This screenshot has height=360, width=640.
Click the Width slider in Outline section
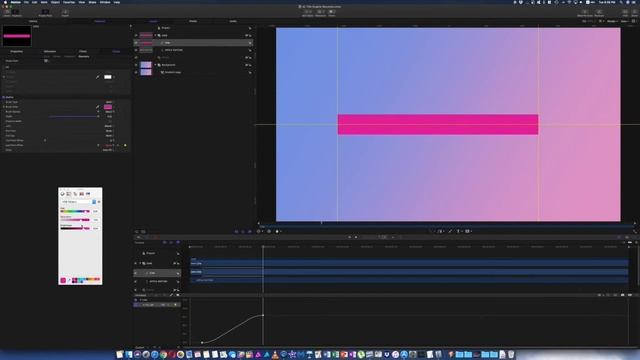74,116
